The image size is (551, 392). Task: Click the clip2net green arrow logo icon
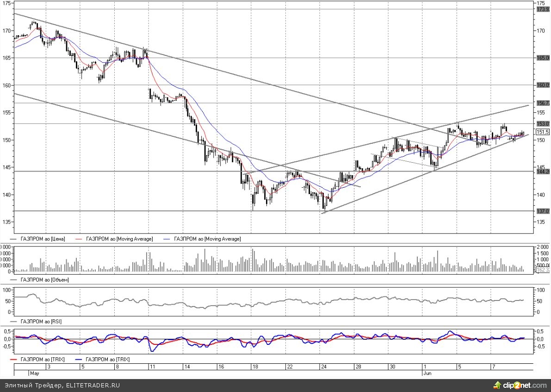[x=497, y=385]
